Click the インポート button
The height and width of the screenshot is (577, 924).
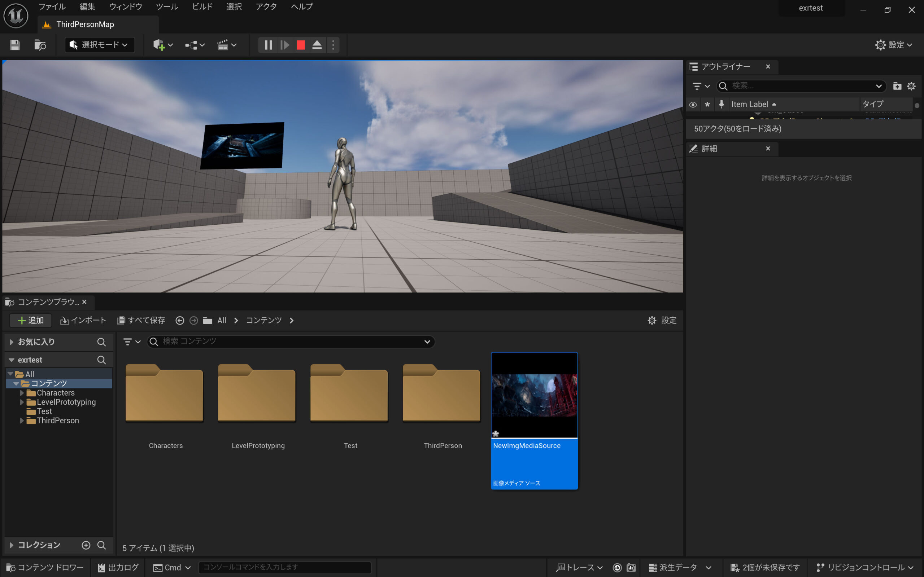click(x=83, y=321)
